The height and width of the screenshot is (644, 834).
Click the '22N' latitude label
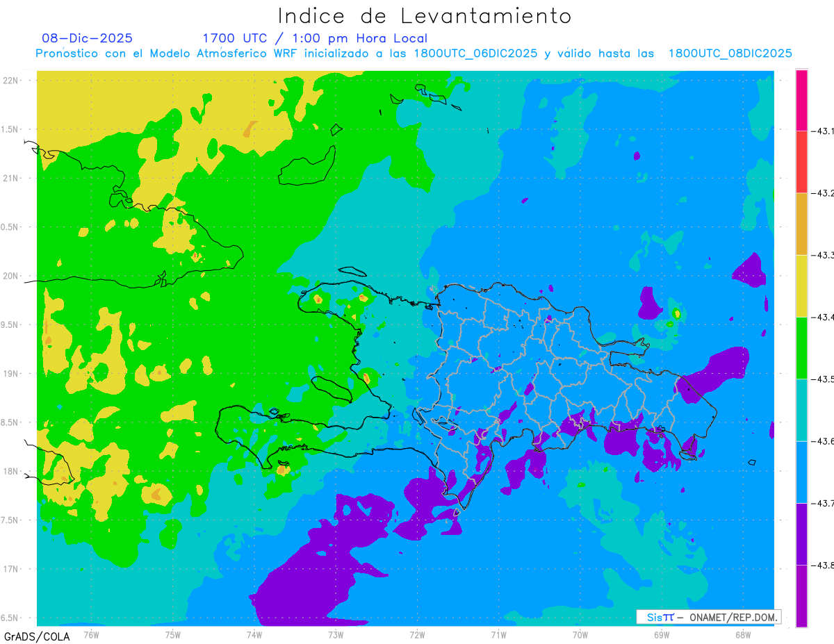[x=10, y=81]
